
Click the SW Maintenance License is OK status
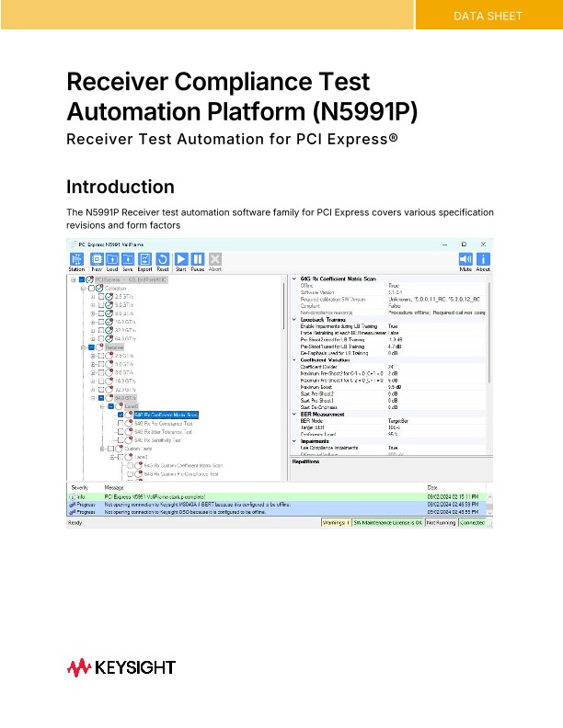click(388, 523)
